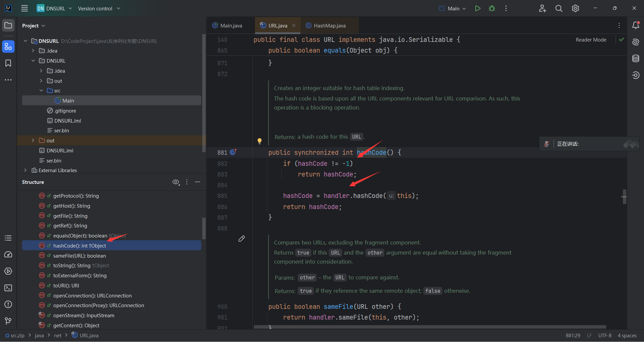Toggle the muted microphone indicator
The width and height of the screenshot is (644, 342).
click(547, 144)
